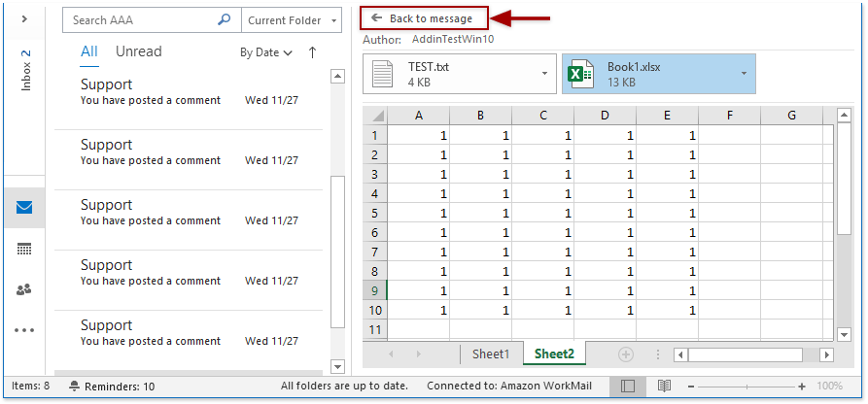Open the Mail view icon
Screen dimensions: 868x404
pos(24,207)
